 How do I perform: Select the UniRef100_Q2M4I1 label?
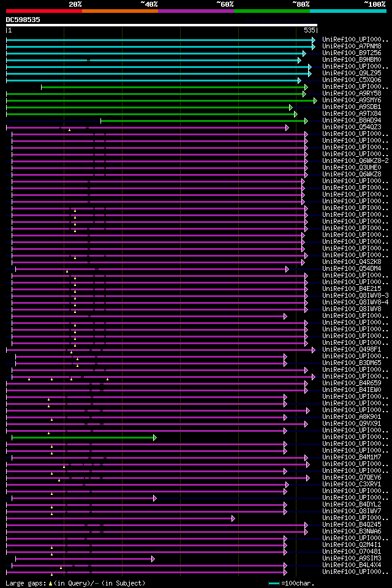click(x=352, y=545)
